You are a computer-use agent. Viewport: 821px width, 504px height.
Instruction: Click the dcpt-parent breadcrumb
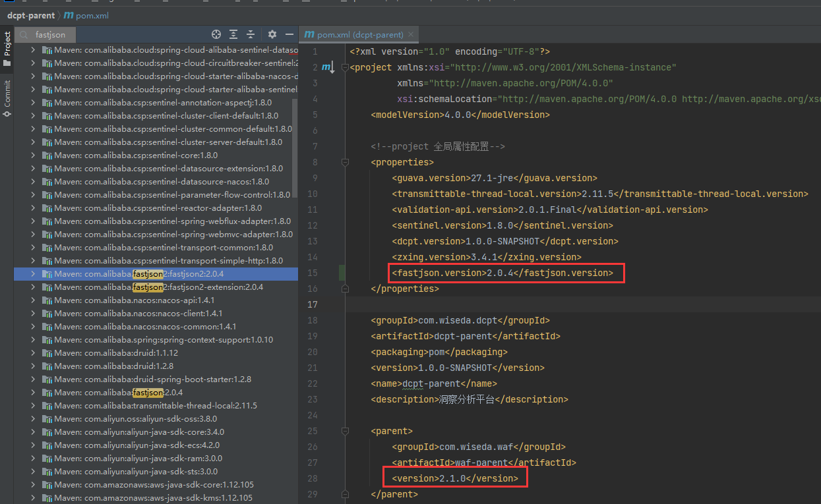point(31,14)
